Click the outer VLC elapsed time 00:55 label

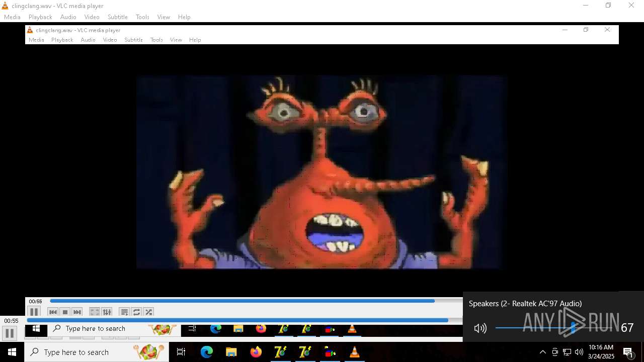(x=11, y=321)
